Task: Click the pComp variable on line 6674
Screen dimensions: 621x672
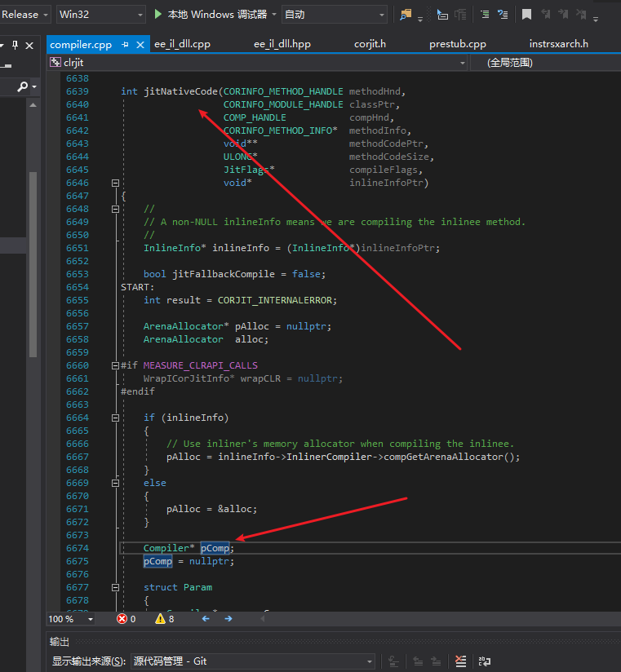Action: click(215, 548)
